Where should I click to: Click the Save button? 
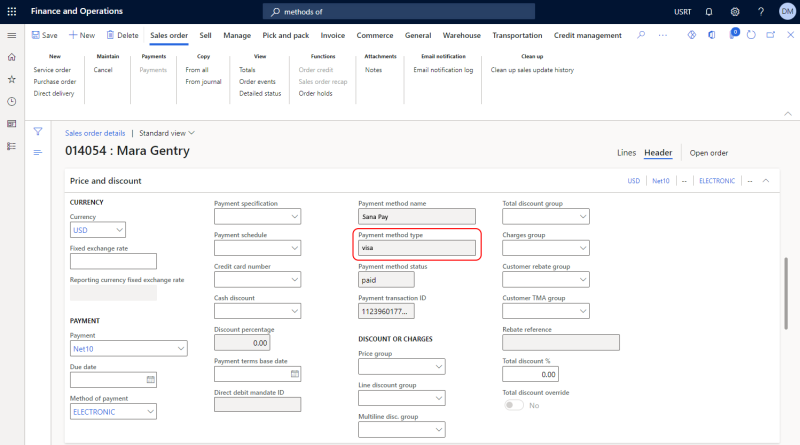pyautogui.click(x=45, y=35)
